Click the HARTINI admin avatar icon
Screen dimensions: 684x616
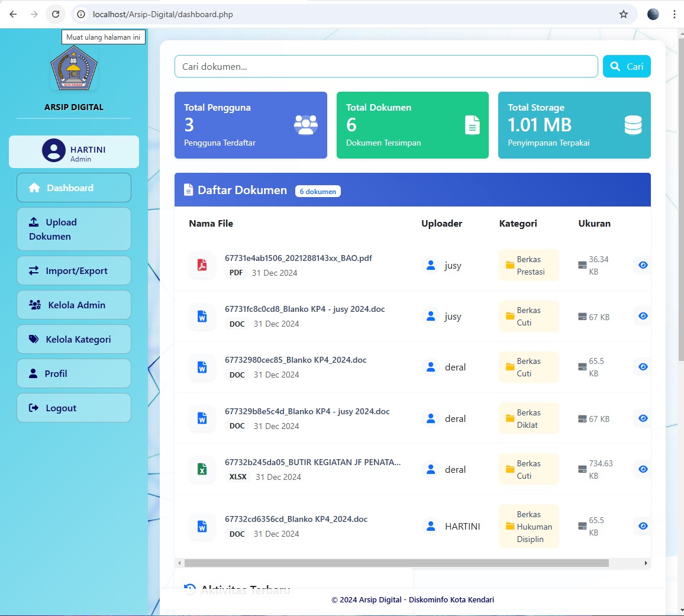[53, 151]
